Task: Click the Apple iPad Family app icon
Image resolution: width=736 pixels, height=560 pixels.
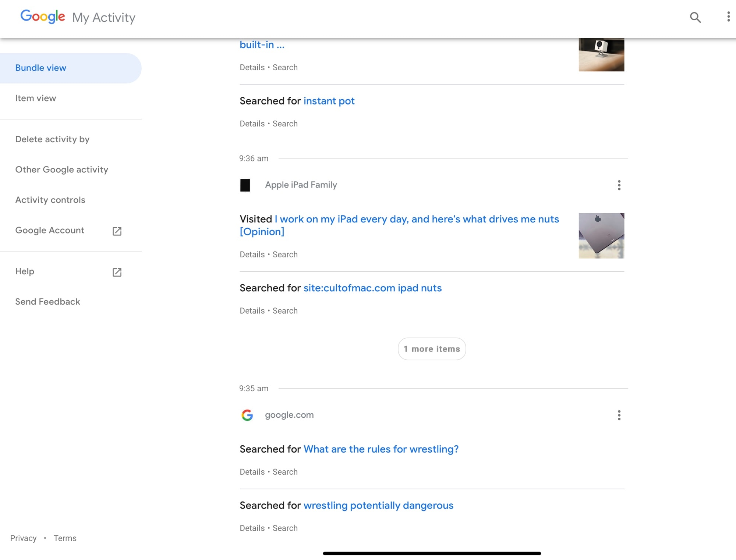Action: tap(245, 185)
